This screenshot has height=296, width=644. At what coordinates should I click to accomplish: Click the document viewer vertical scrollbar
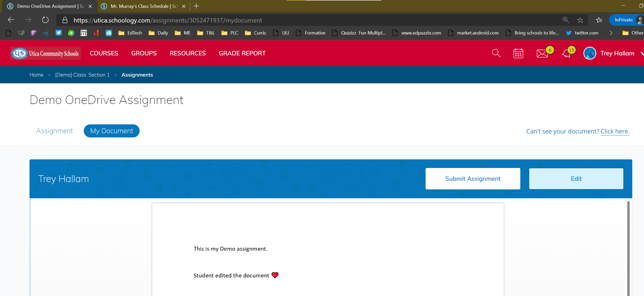[x=628, y=248]
